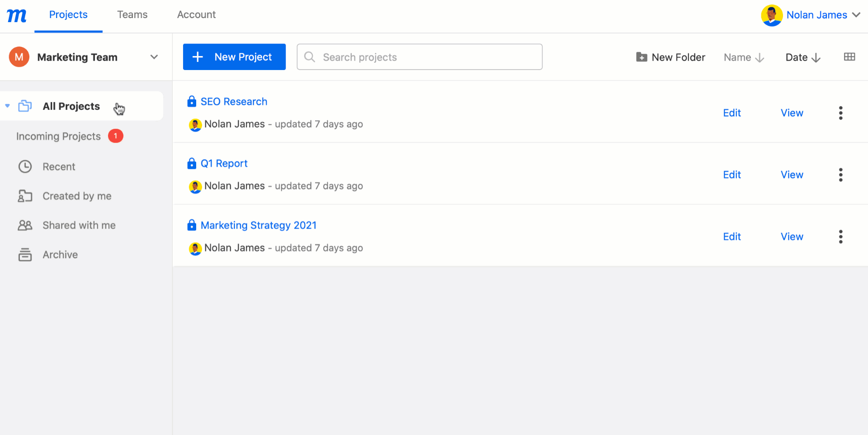Image resolution: width=868 pixels, height=435 pixels.
Task: Expand the Marketing Team dropdown
Action: (154, 57)
